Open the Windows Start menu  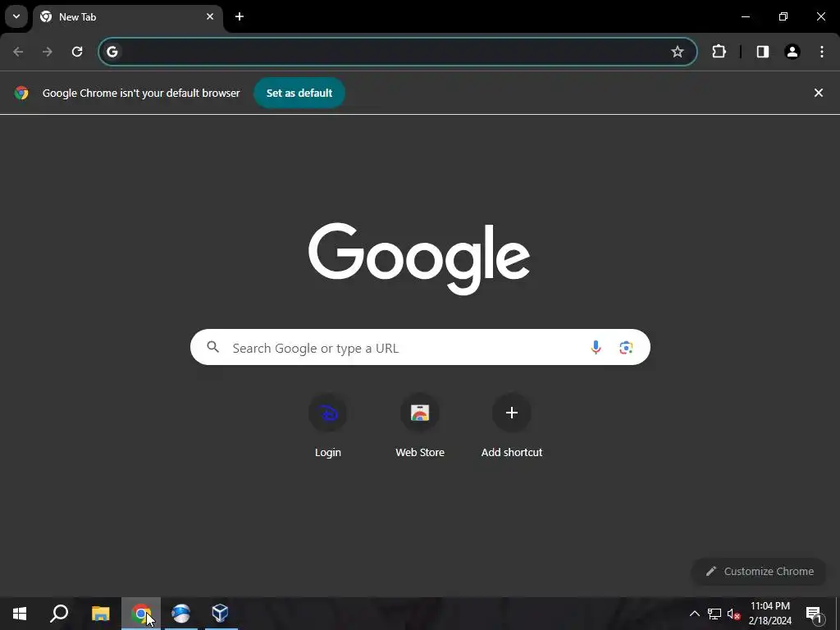20,614
